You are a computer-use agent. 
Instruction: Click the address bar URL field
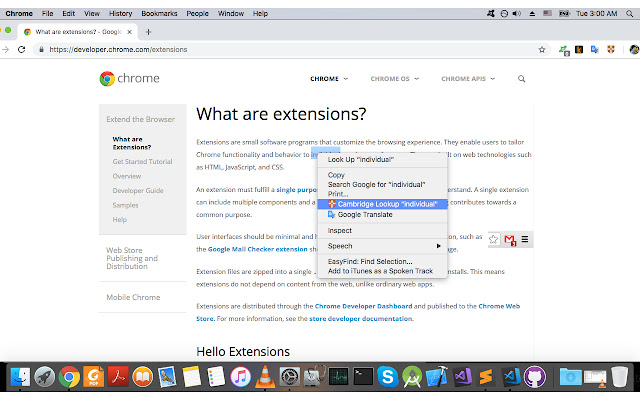(280, 48)
